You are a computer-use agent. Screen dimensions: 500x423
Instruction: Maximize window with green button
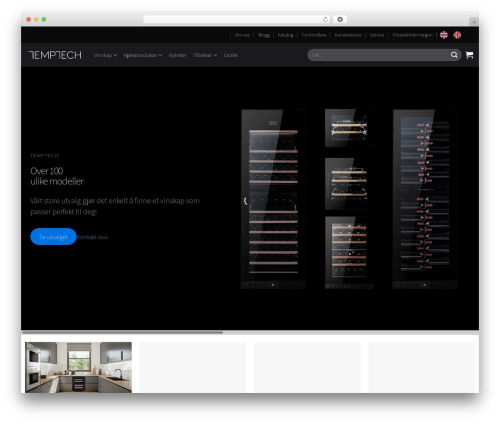tap(44, 19)
